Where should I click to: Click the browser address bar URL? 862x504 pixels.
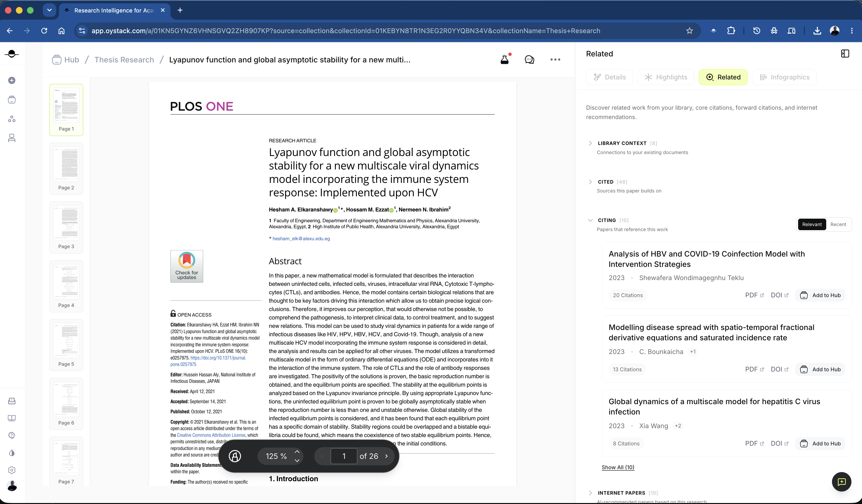(x=346, y=31)
